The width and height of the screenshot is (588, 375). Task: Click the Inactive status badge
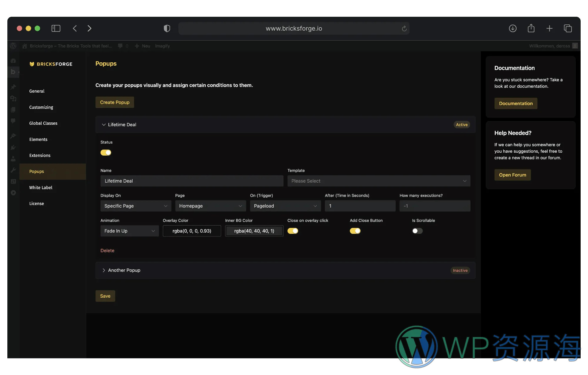[460, 270]
